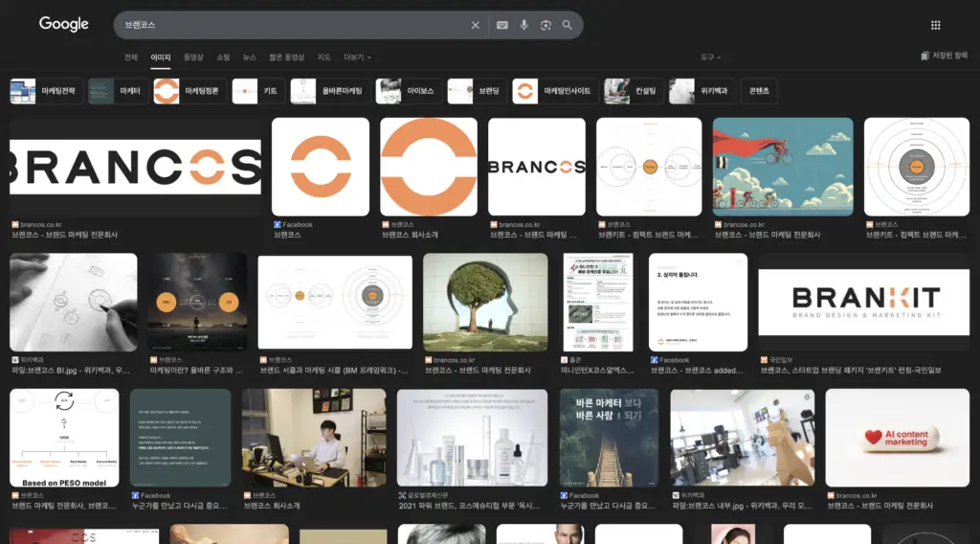
Task: Choose the 콘텐츠 filter chip
Action: (x=759, y=91)
